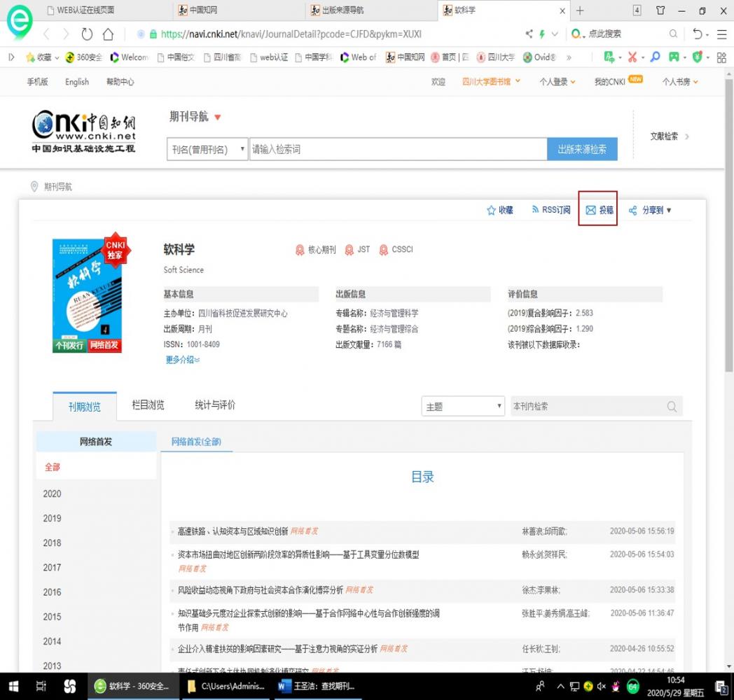Go to the browser home page icon
The image size is (734, 700).
[108, 34]
